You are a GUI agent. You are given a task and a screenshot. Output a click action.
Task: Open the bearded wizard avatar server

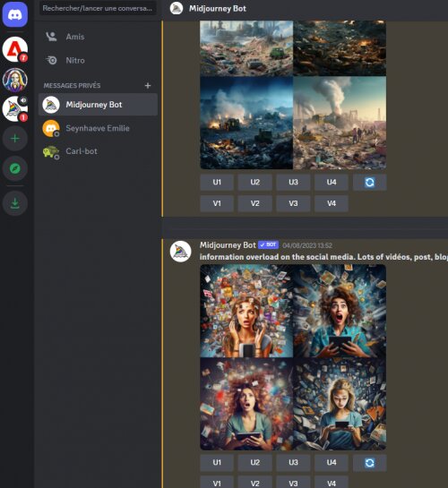point(15,80)
